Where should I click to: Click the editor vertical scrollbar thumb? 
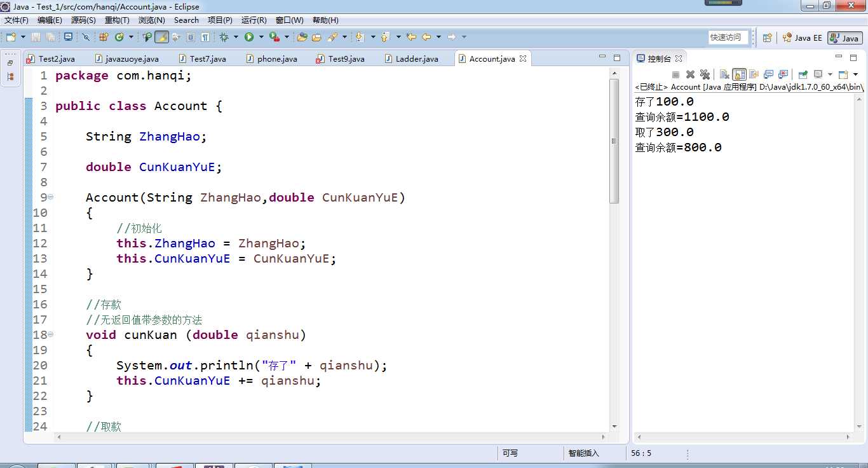click(614, 141)
